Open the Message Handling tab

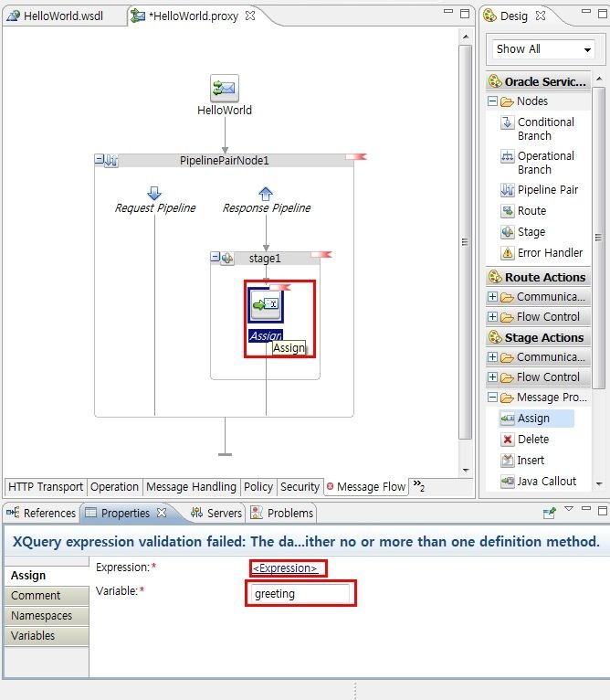[191, 486]
